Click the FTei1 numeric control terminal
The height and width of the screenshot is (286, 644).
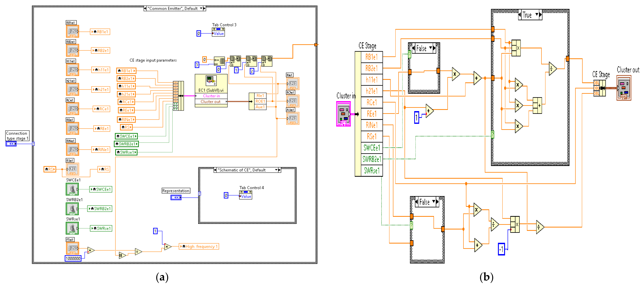(x=72, y=248)
